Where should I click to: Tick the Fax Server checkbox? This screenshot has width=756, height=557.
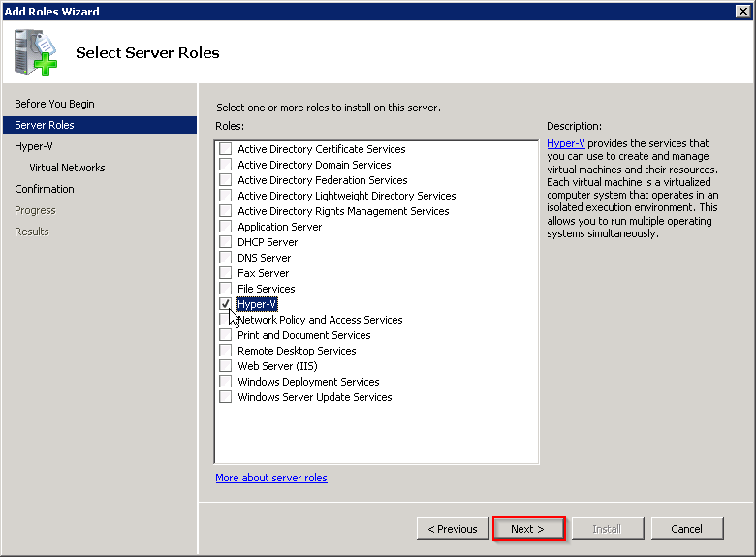(x=225, y=273)
